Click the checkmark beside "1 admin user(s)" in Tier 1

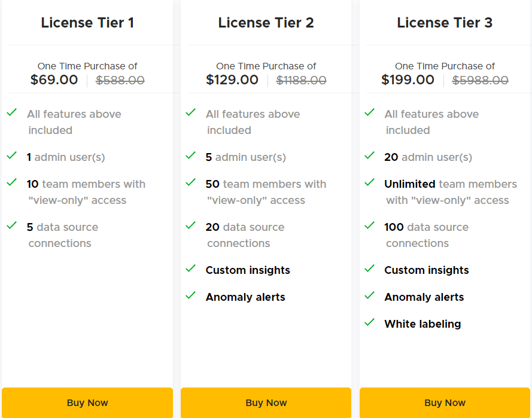point(11,156)
